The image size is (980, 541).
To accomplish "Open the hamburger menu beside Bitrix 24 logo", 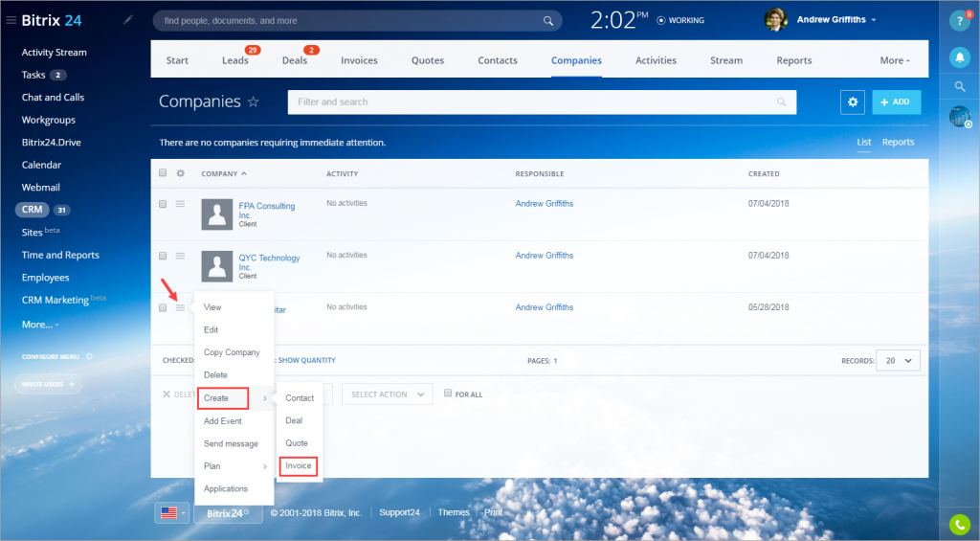I will click(x=11, y=20).
